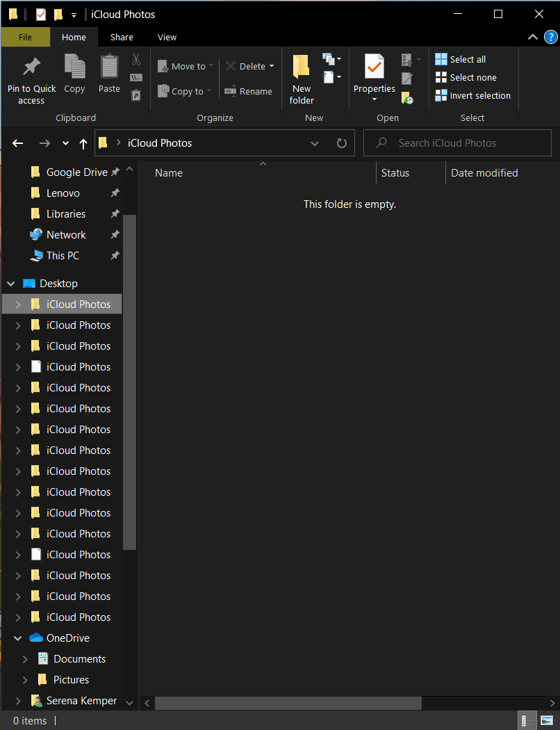
Task: Go Forward using the right arrow
Action: pos(44,143)
